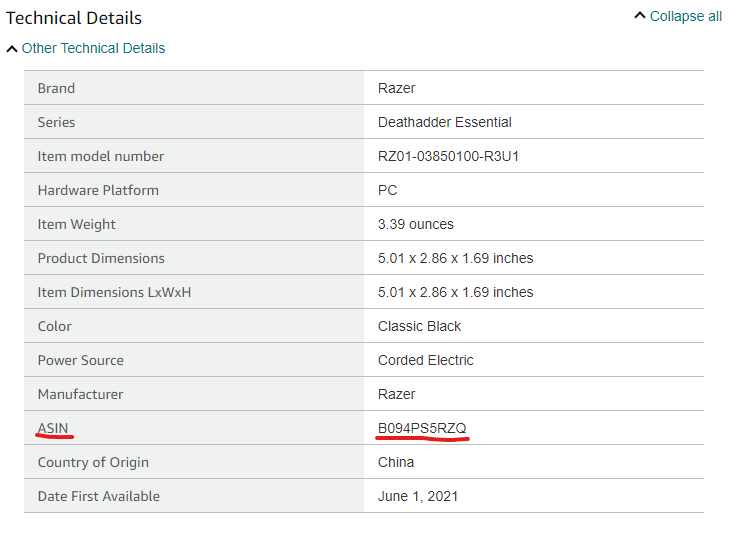The width and height of the screenshot is (737, 542).
Task: Click the Date First Available value
Action: pos(417,496)
